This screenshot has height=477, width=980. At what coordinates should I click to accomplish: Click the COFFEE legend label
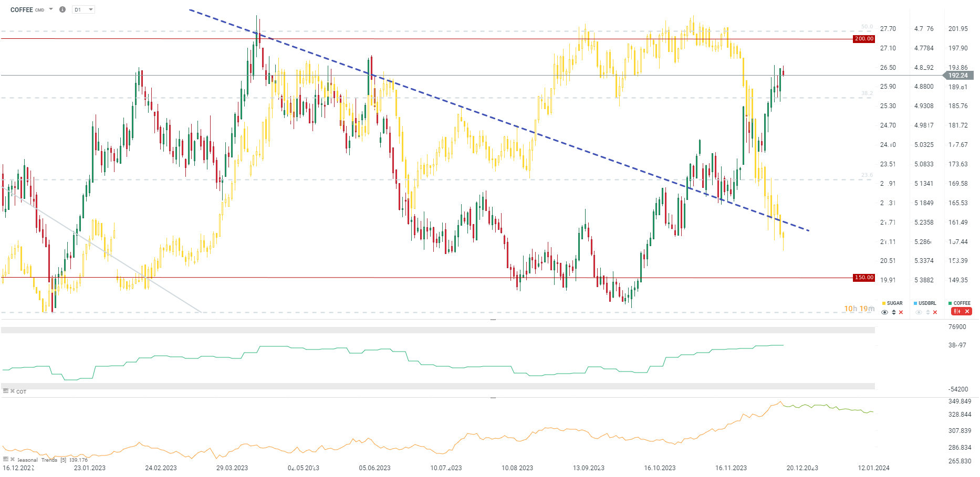tap(962, 303)
